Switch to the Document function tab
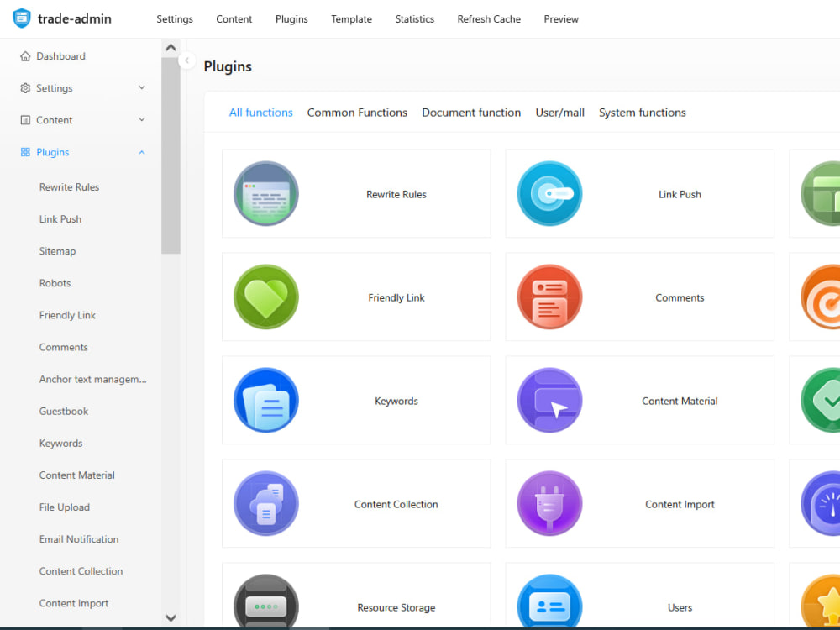This screenshot has width=840, height=630. tap(471, 113)
